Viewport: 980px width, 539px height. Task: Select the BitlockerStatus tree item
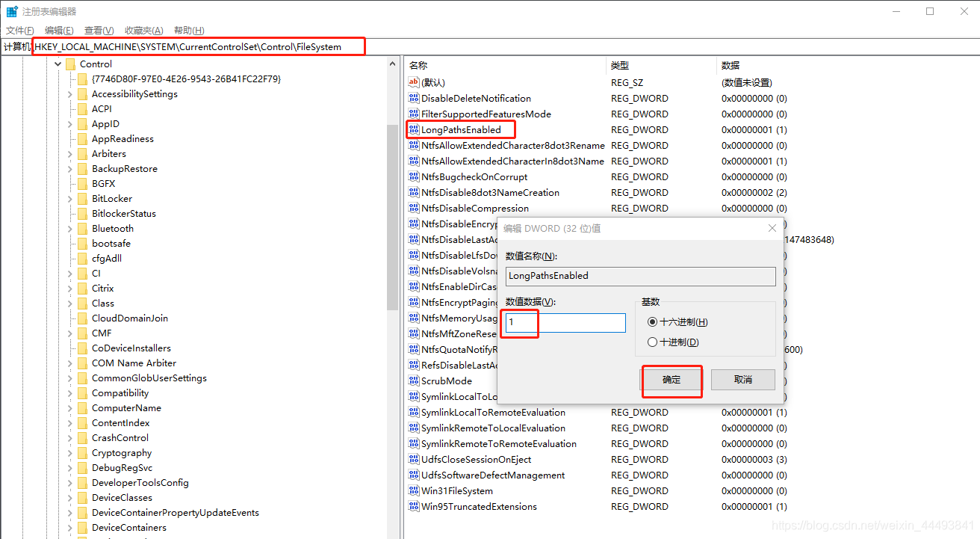[124, 213]
